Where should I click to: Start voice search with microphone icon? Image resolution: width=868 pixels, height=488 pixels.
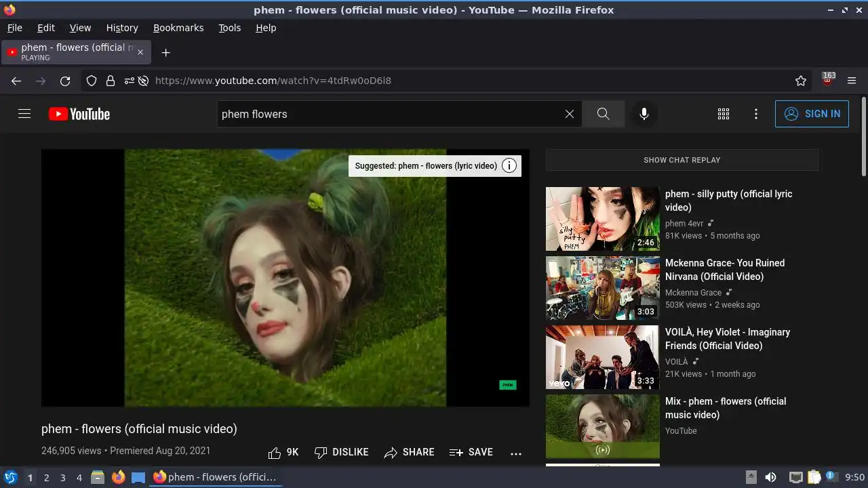pos(644,114)
